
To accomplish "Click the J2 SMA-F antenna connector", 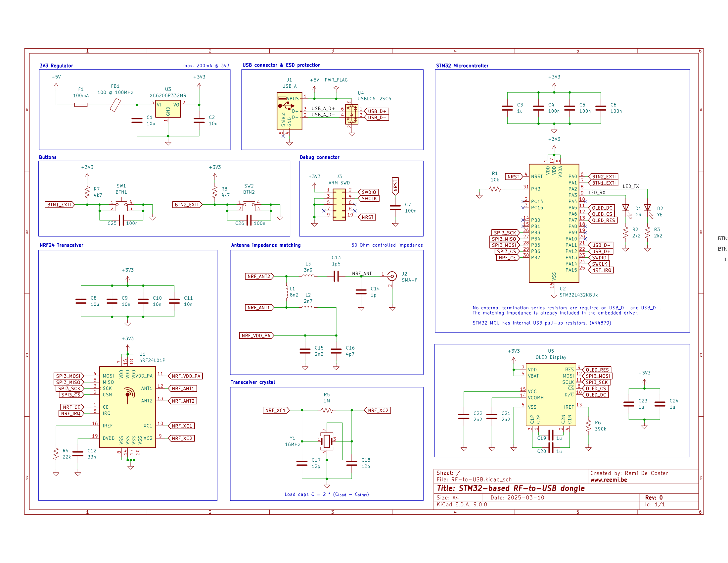I will 392,276.
